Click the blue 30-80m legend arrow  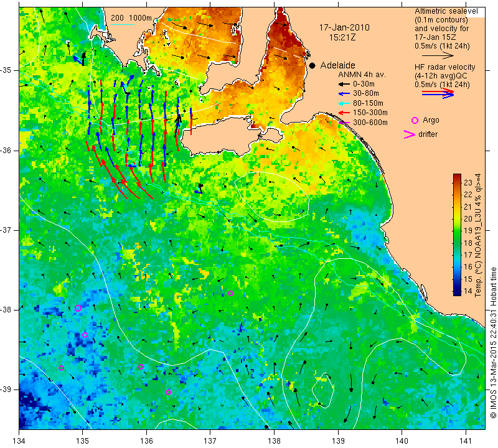point(343,94)
